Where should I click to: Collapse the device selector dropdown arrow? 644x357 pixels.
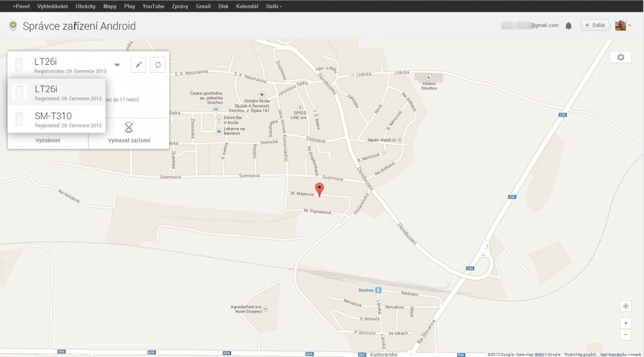[117, 65]
